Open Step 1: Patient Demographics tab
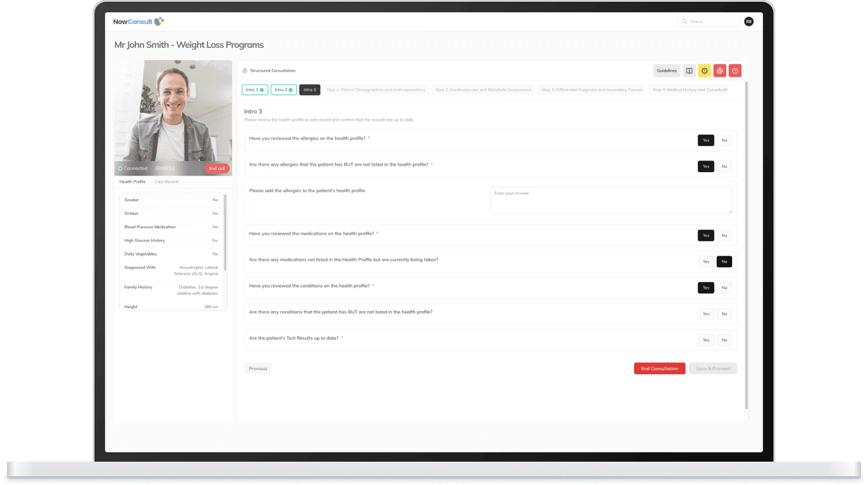The image size is (868, 485). (375, 90)
